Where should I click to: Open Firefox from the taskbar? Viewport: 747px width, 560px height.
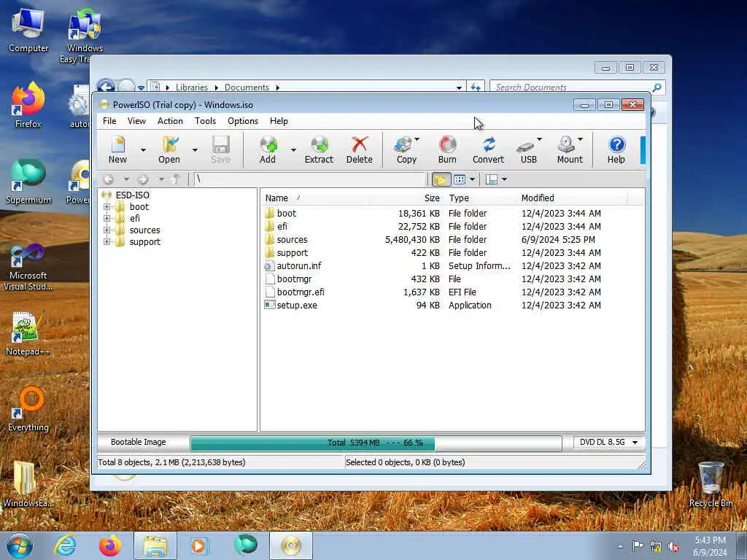pyautogui.click(x=109, y=545)
